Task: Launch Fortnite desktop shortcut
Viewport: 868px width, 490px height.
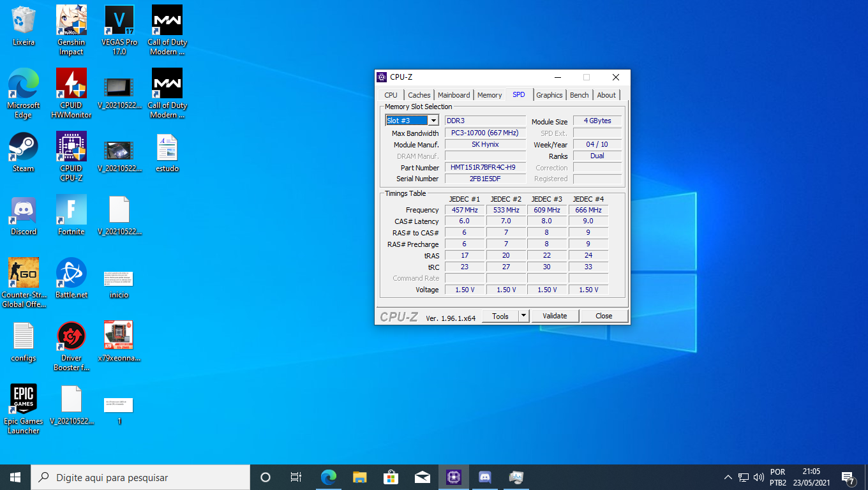Action: point(71,215)
